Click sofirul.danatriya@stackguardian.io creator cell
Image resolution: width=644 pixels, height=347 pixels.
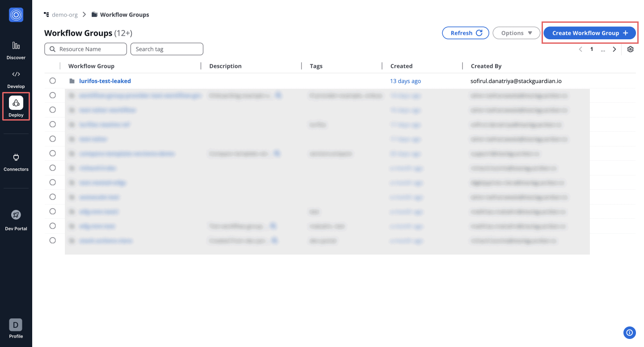click(x=516, y=81)
